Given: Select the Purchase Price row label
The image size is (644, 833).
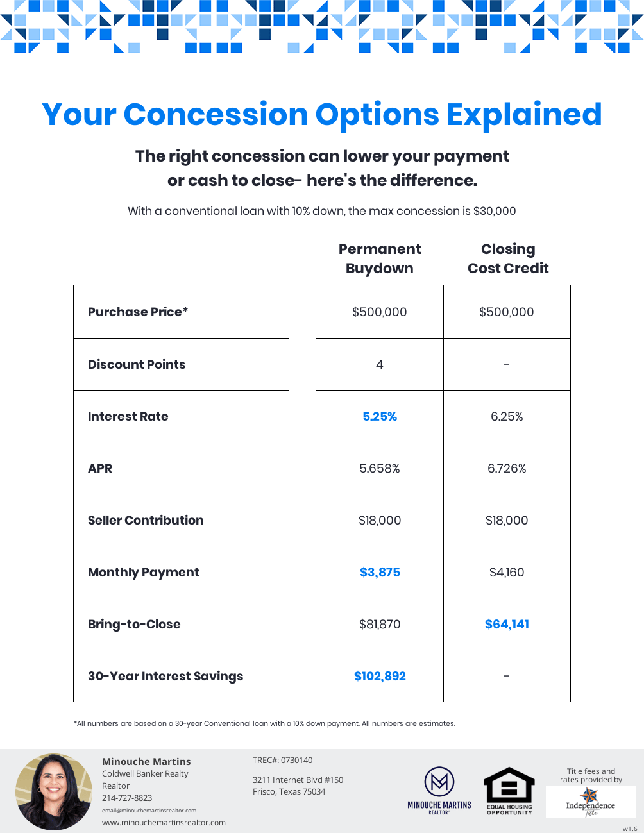Looking at the screenshot, I should pos(138,312).
